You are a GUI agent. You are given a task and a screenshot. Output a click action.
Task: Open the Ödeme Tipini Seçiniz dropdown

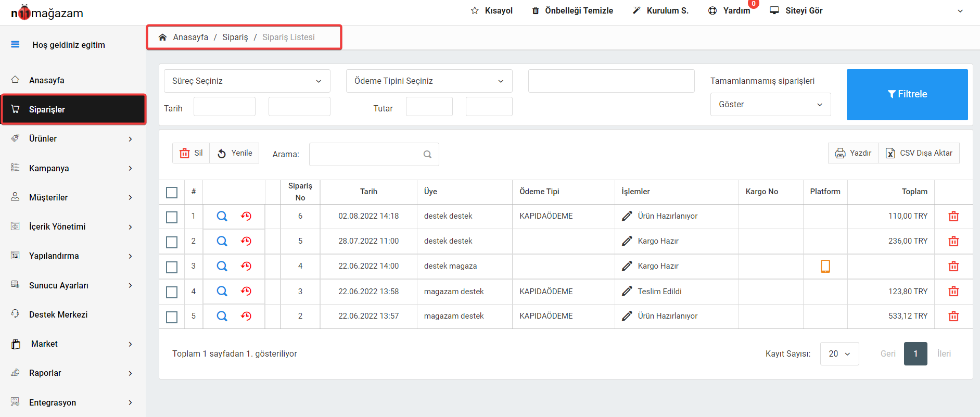pyautogui.click(x=429, y=81)
